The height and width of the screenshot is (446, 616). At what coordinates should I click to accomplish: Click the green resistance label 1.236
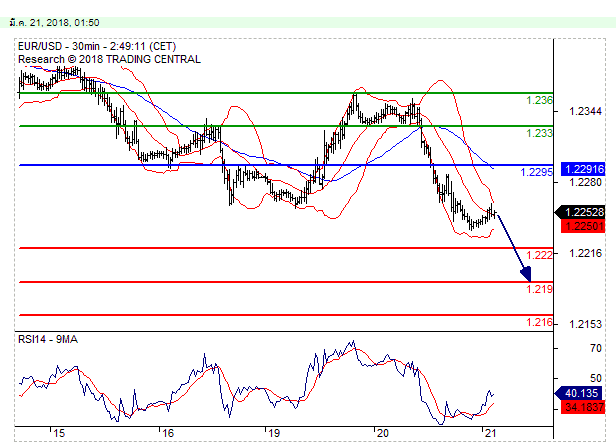[539, 100]
